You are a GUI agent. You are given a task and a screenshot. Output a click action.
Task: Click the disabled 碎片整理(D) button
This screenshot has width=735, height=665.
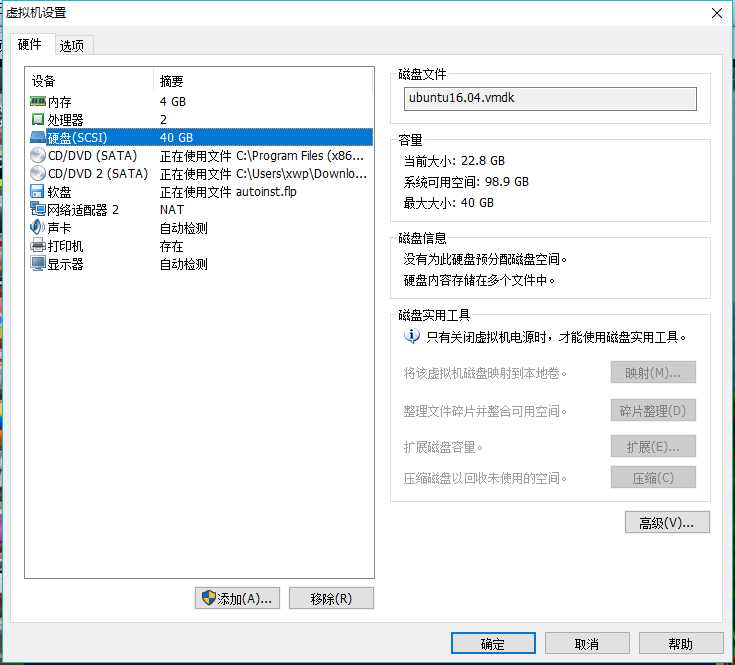tap(653, 410)
